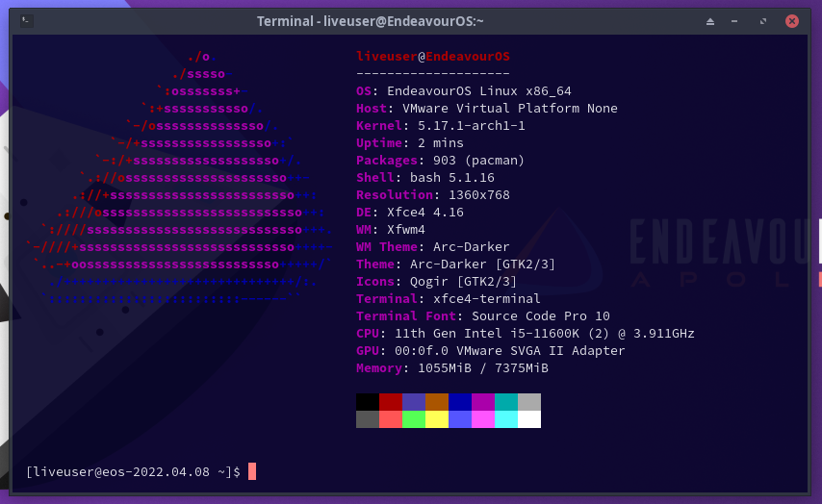Click the 'WM Theme: Arc-Darker' line
822x504 pixels.
click(x=432, y=247)
